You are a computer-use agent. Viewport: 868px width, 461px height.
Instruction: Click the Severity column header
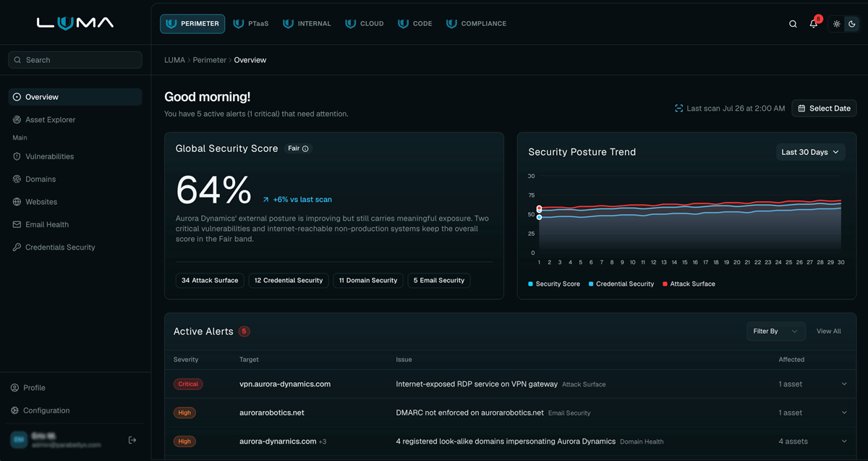(186, 360)
